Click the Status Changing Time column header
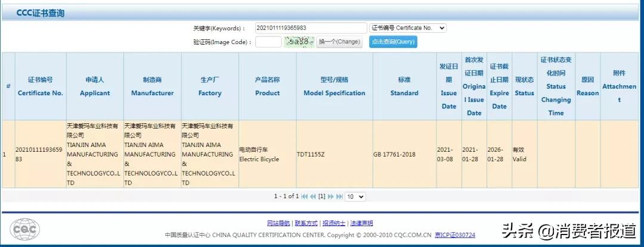644x247 pixels. (556, 86)
